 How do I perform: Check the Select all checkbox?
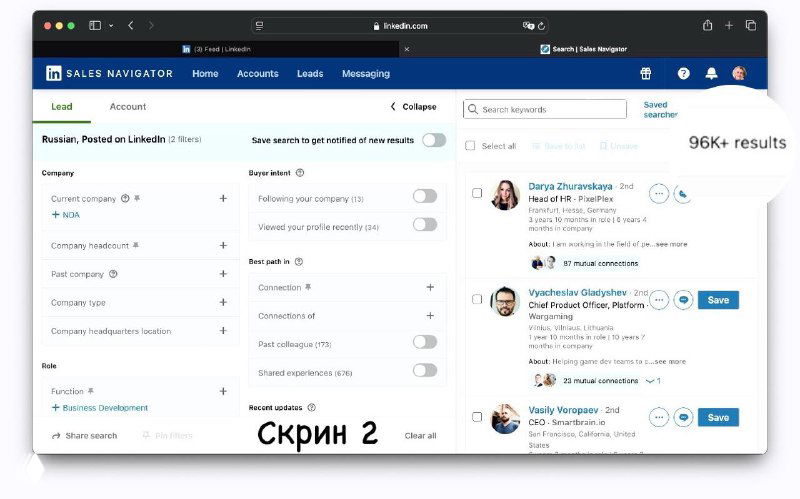[470, 146]
